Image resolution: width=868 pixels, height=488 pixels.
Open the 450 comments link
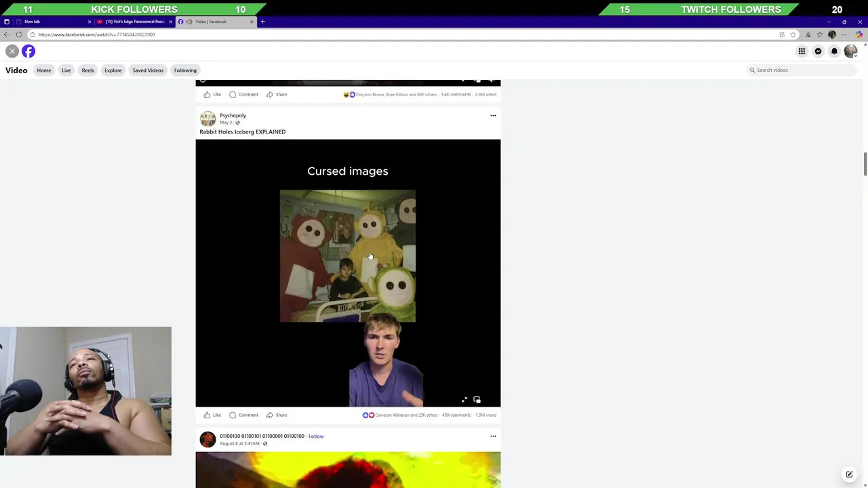[x=456, y=415]
